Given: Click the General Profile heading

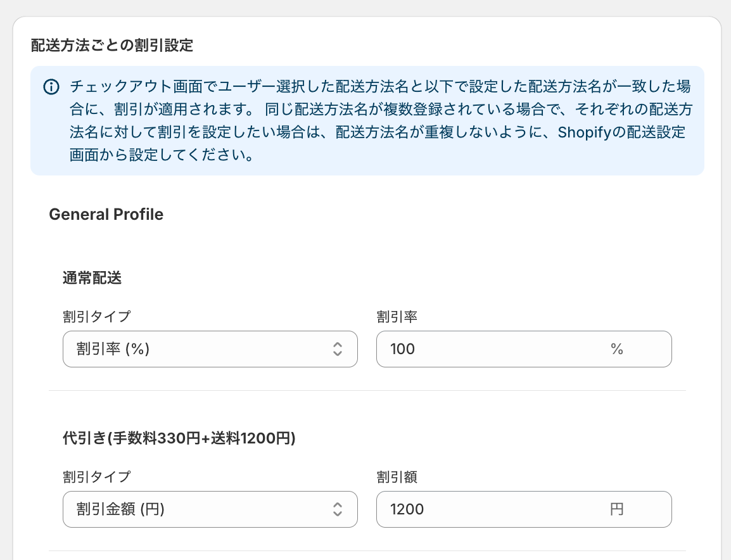Looking at the screenshot, I should [106, 215].
